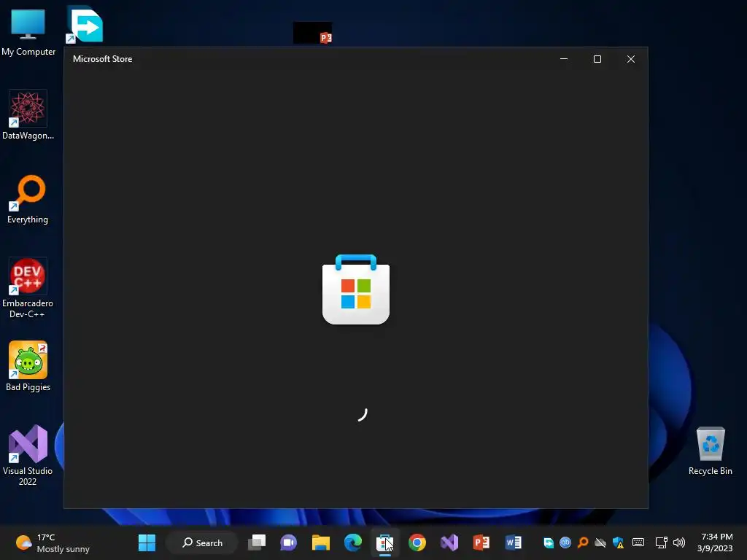Screen dimensions: 747x560
Task: Click Microsoft Store taskbar icon
Action: (x=385, y=542)
